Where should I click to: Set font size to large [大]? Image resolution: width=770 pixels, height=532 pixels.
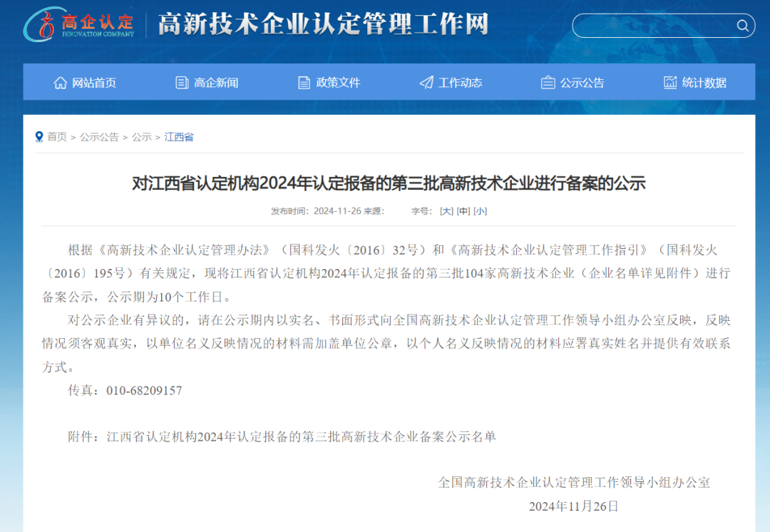coord(446,211)
